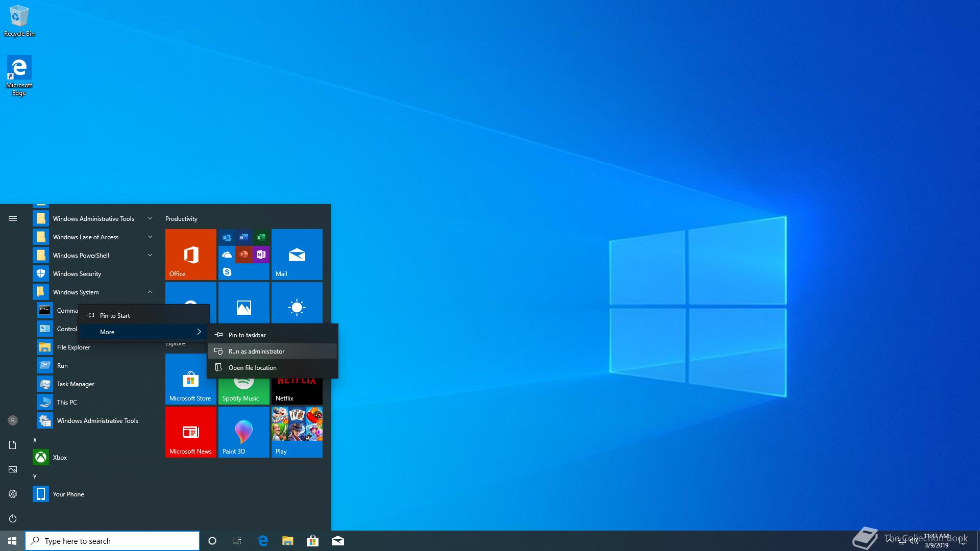Open Command Prompt entry

57,310
